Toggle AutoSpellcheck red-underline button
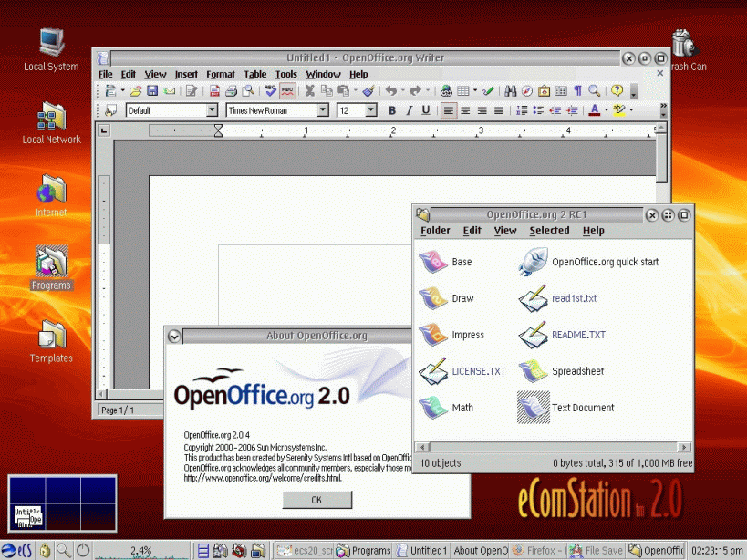 click(287, 90)
